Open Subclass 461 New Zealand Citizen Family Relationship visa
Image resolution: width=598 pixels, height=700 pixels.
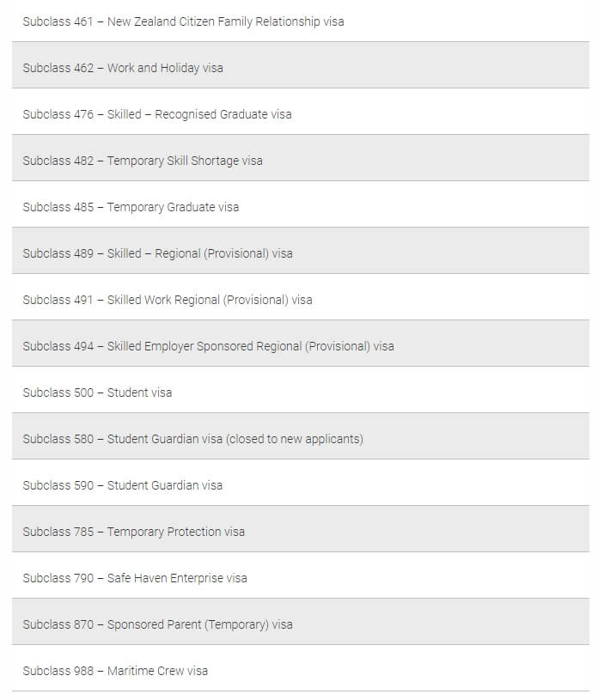pyautogui.click(x=301, y=21)
